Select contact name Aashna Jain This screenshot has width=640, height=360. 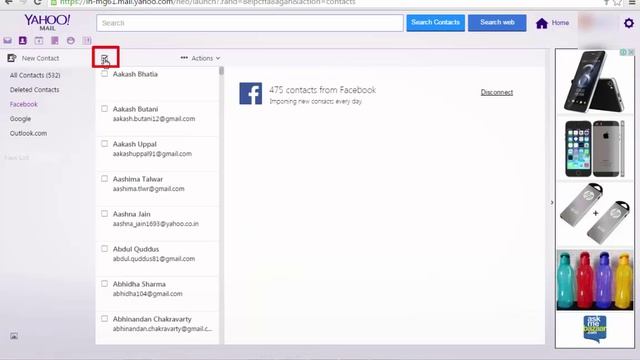pos(132,214)
